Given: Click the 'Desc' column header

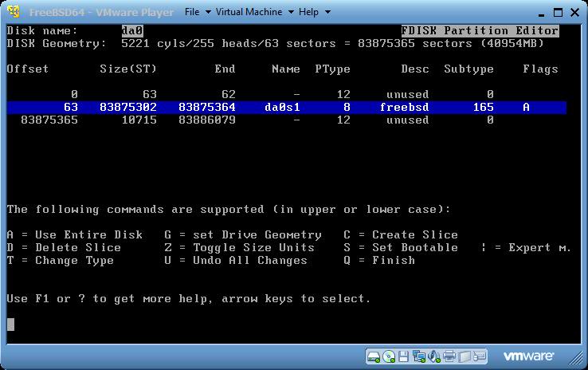Looking at the screenshot, I should [x=415, y=69].
